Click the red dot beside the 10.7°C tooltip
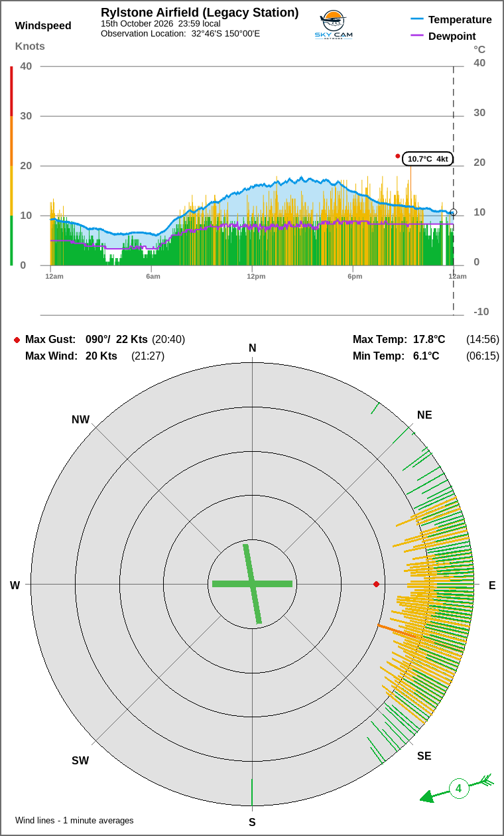The image size is (504, 836). tap(398, 156)
